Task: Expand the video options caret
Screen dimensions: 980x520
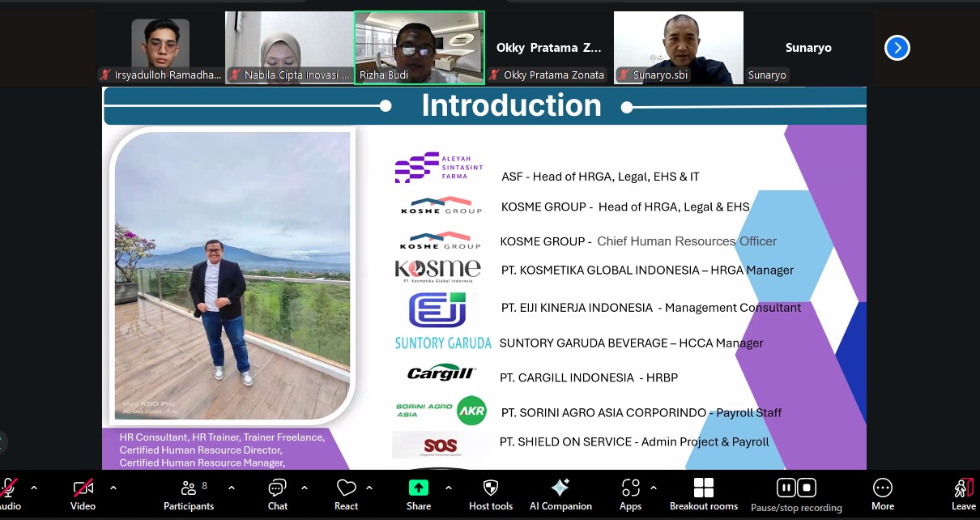Action: [113, 488]
